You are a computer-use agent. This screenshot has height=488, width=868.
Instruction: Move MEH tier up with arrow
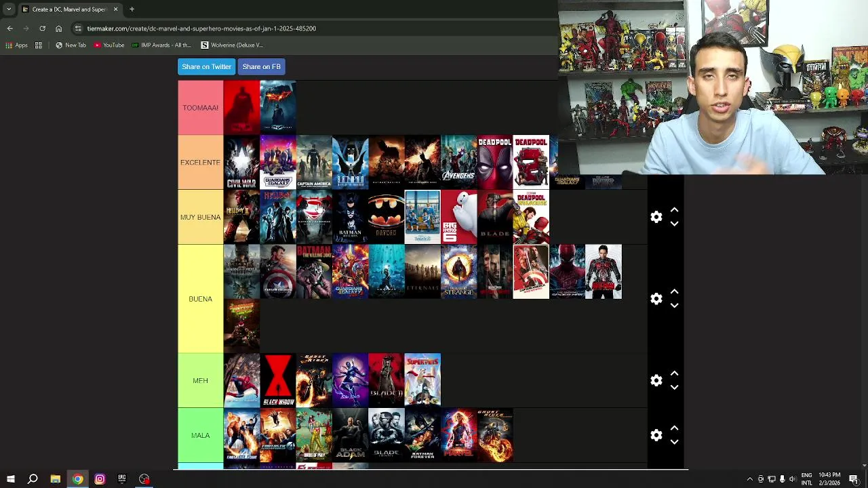674,374
